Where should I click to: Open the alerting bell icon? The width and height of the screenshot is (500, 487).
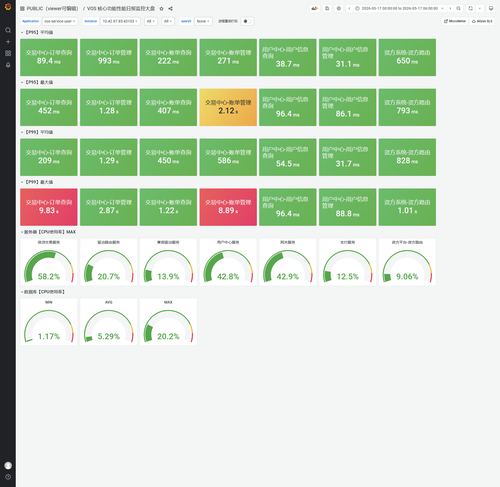pyautogui.click(x=8, y=65)
